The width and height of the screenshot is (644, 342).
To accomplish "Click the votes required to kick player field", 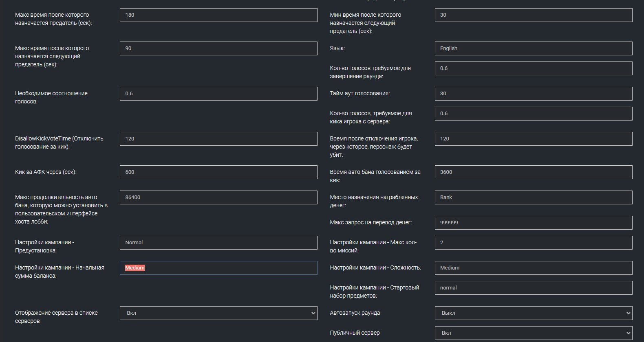I will pos(533,114).
